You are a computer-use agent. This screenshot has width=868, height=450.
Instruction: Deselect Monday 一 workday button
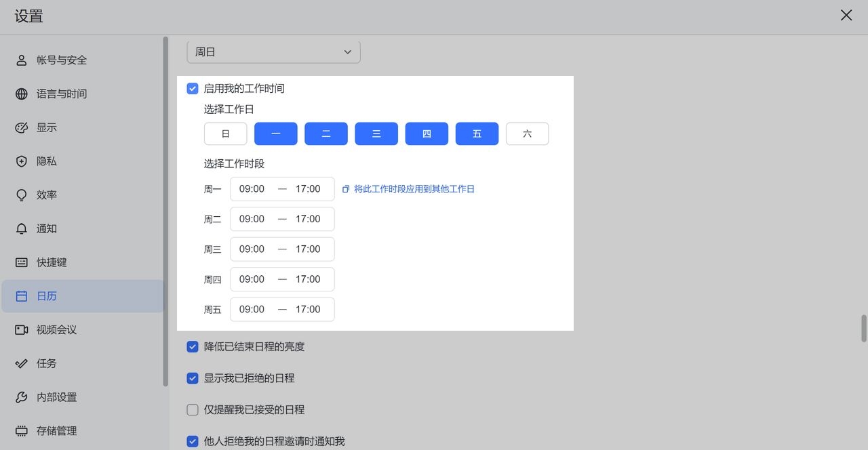point(276,134)
